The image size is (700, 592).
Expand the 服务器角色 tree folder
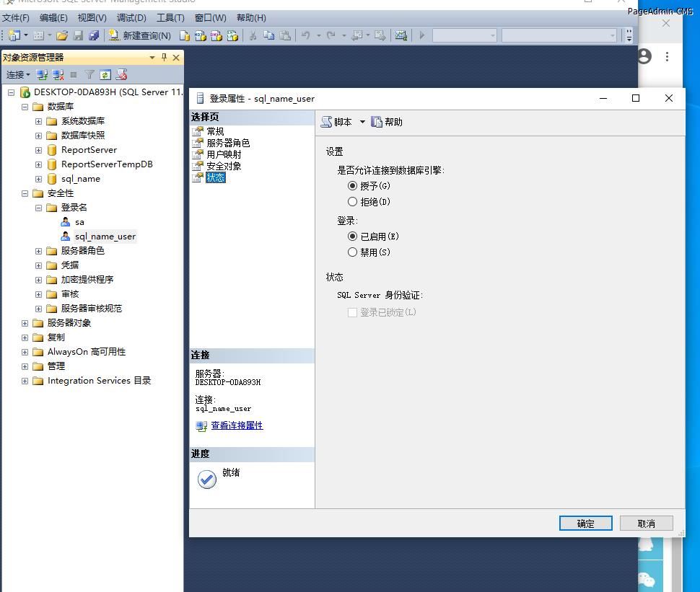point(38,251)
